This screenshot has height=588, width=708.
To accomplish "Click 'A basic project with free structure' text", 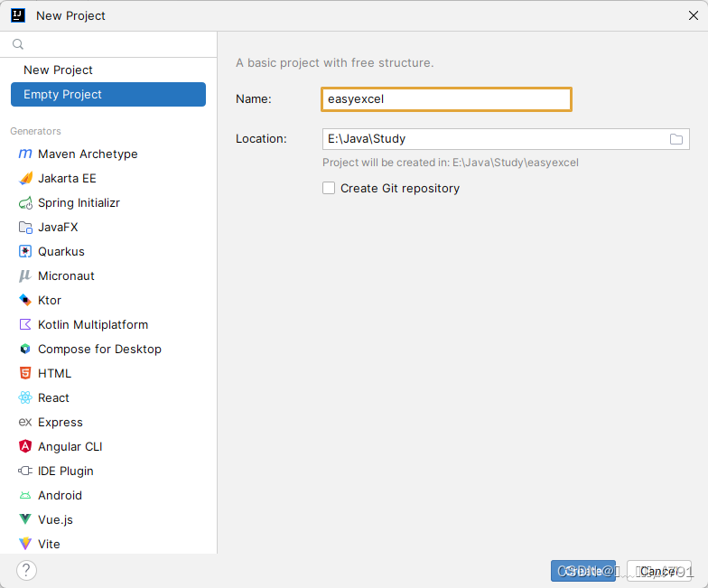I will [334, 63].
